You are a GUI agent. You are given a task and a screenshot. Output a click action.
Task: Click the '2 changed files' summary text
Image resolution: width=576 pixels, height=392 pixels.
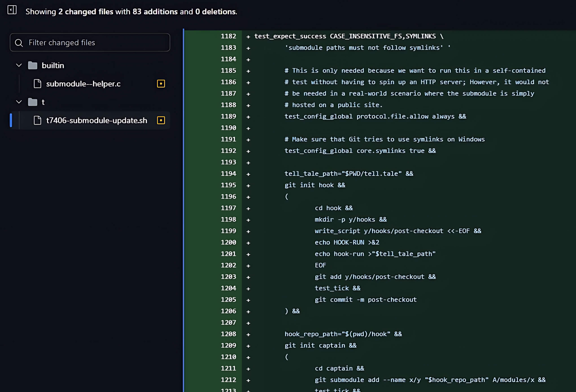[86, 12]
